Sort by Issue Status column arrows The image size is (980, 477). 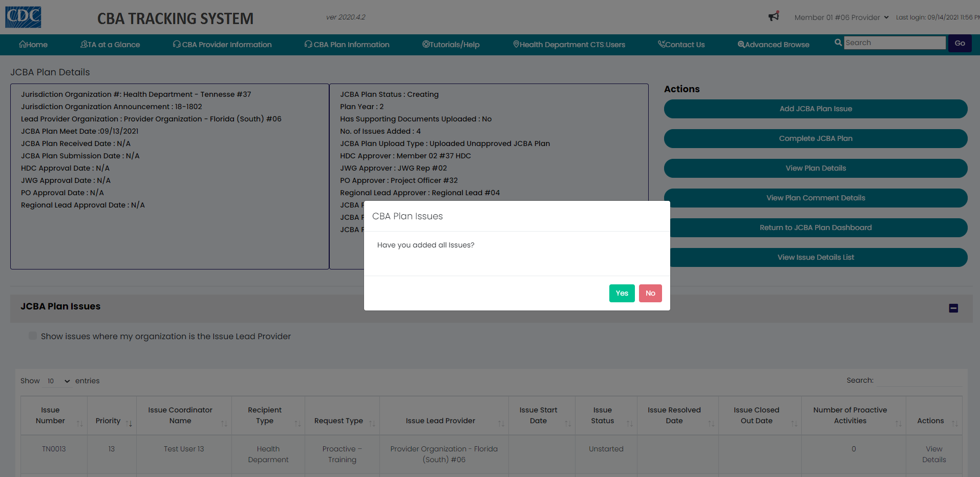point(629,423)
